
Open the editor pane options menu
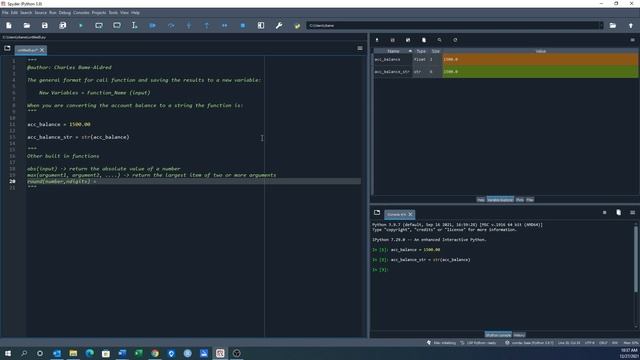coord(360,48)
